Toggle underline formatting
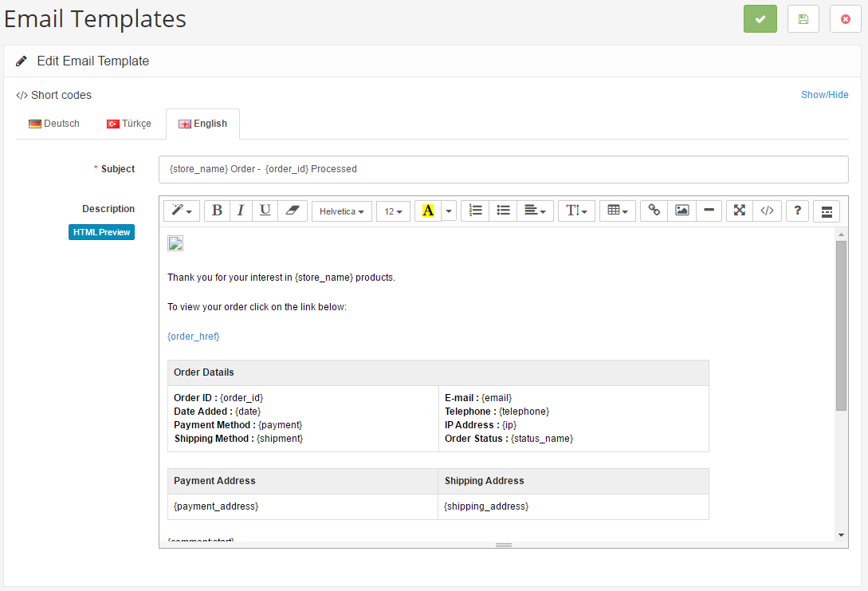Screen dimensions: 868x591 coord(265,211)
